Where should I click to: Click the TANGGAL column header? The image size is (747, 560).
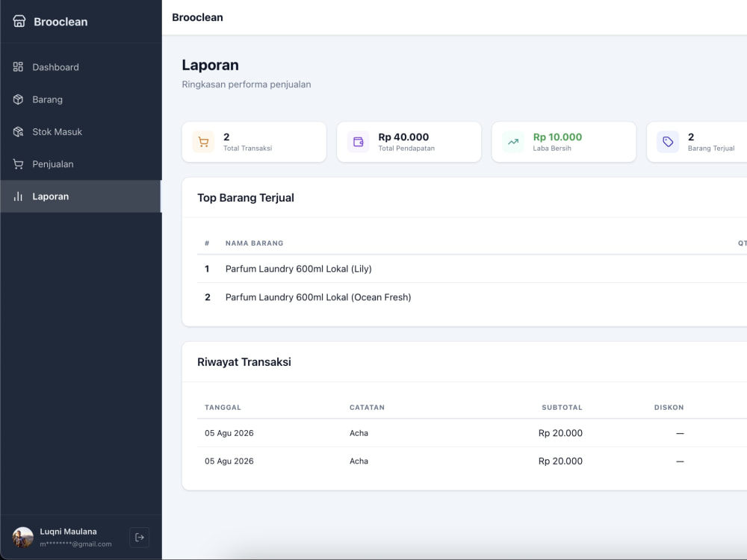[223, 407]
